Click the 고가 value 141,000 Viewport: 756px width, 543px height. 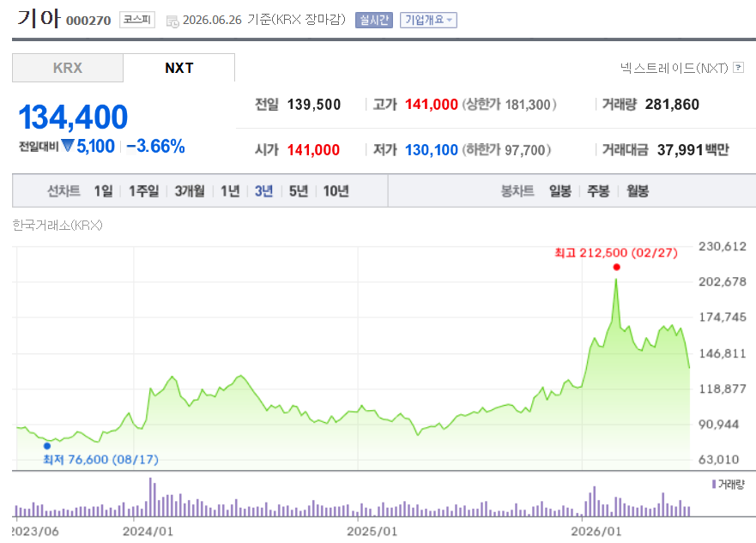coord(432,105)
